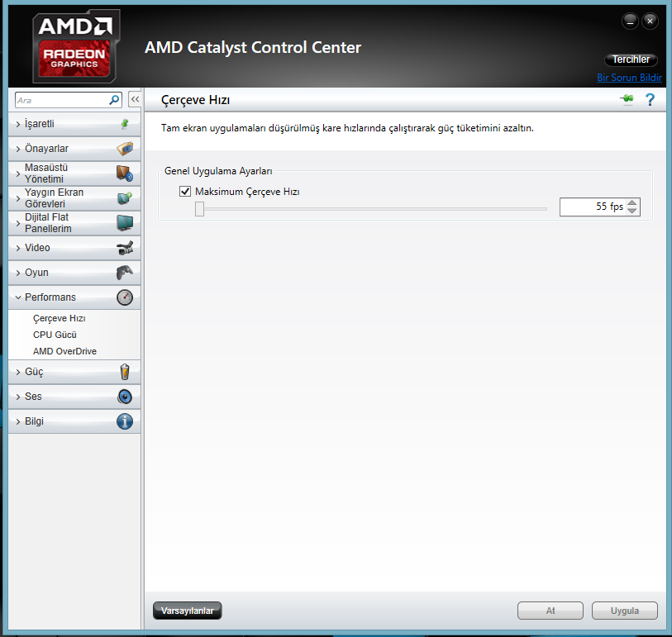Click the green pin icon beside İşaretli
The image size is (672, 637).
pyautogui.click(x=125, y=124)
